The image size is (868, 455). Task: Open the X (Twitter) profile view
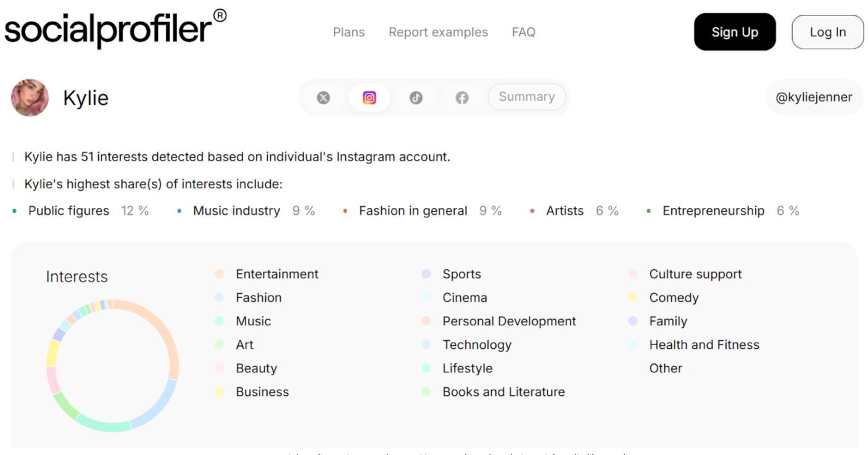click(323, 97)
